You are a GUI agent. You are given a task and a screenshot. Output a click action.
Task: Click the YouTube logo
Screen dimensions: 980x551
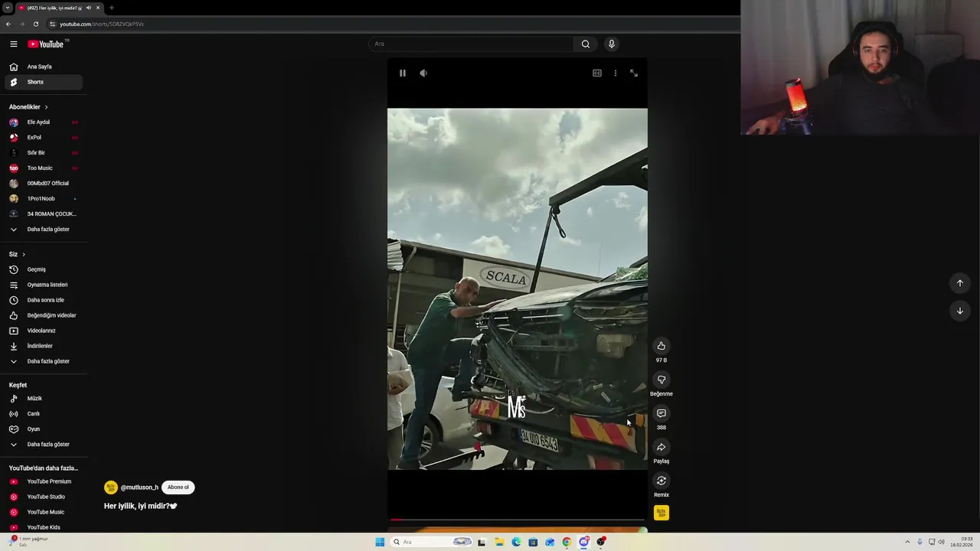[x=46, y=44]
